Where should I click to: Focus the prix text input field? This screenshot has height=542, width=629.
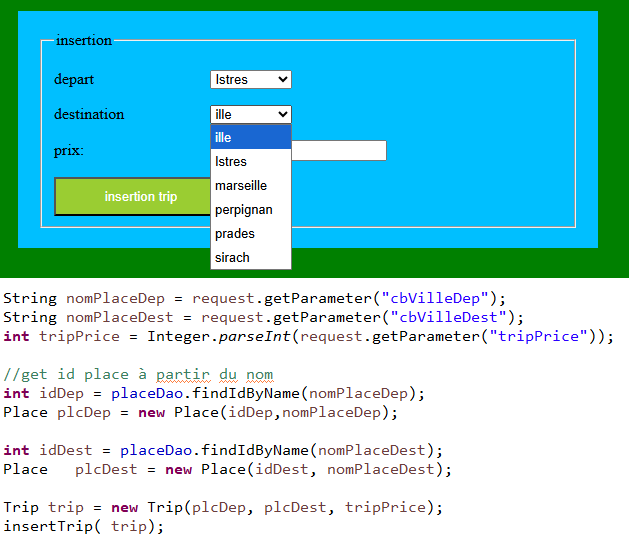point(338,151)
